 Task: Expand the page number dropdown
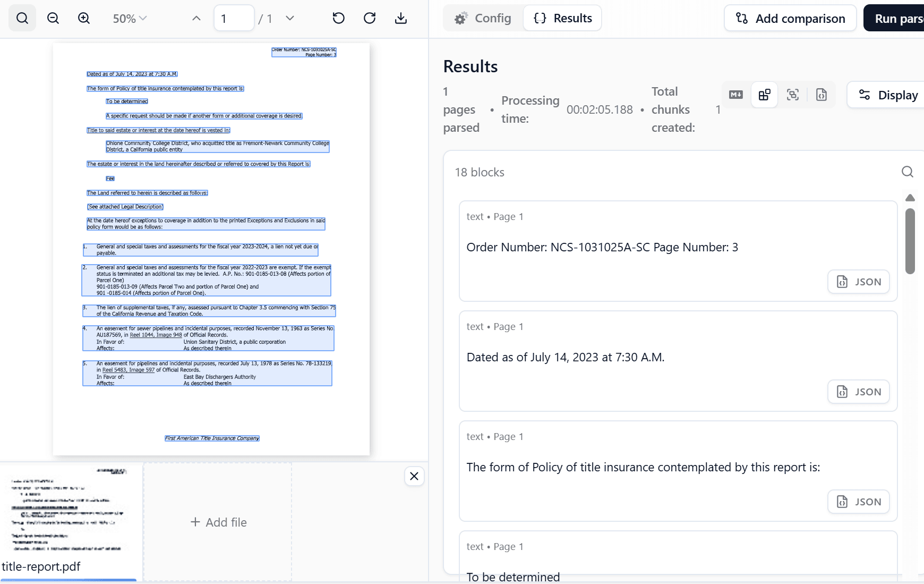click(290, 18)
